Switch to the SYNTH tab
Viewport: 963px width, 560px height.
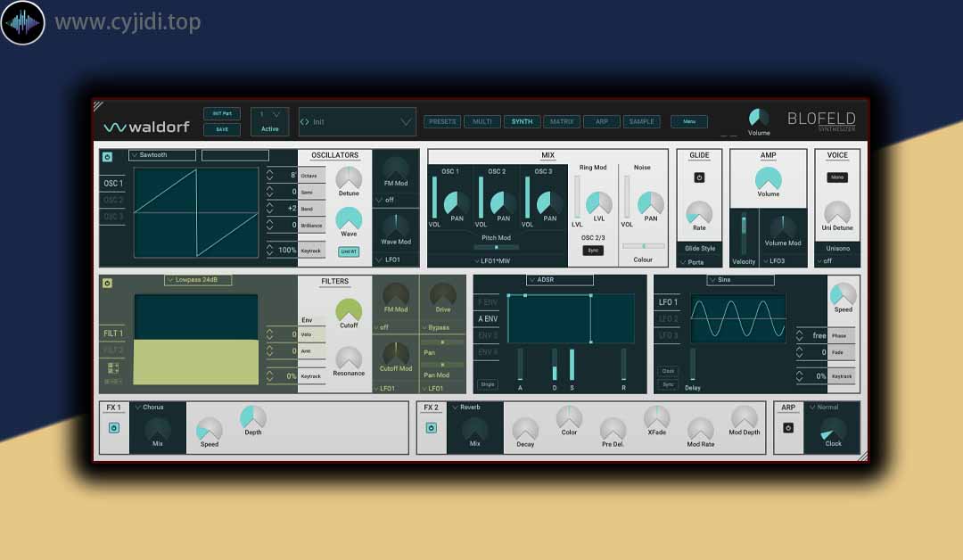522,121
